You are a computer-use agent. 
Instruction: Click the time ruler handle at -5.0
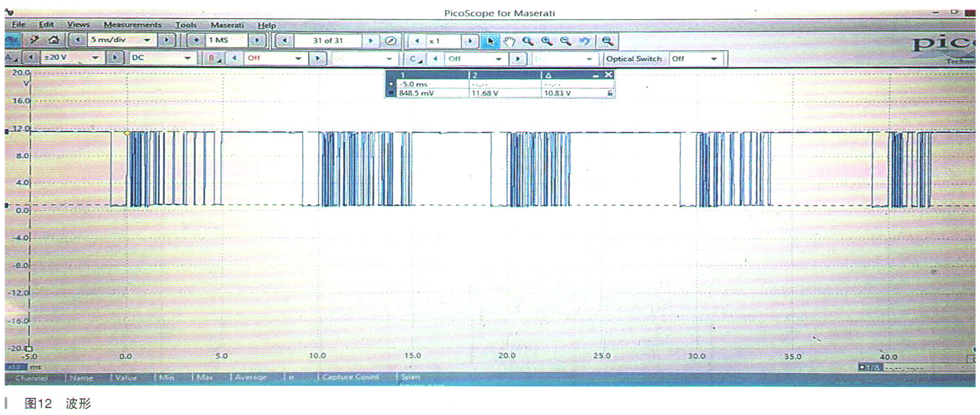[29, 349]
